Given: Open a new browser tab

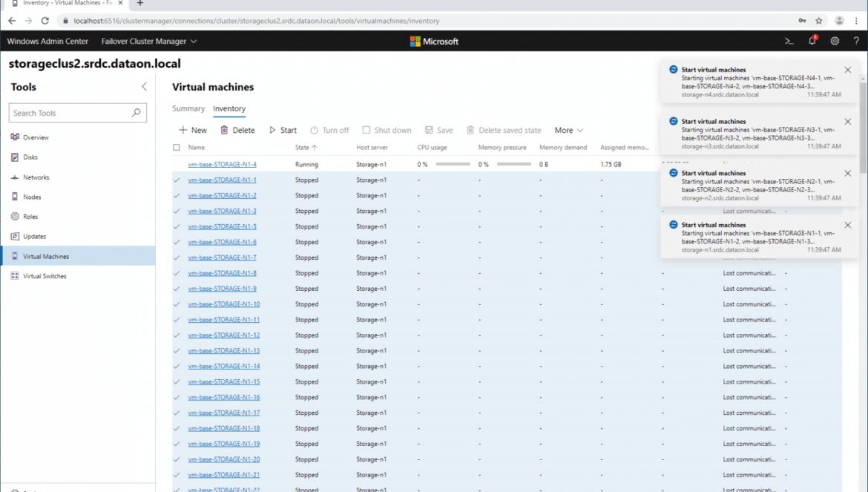Looking at the screenshot, I should click(x=140, y=3).
